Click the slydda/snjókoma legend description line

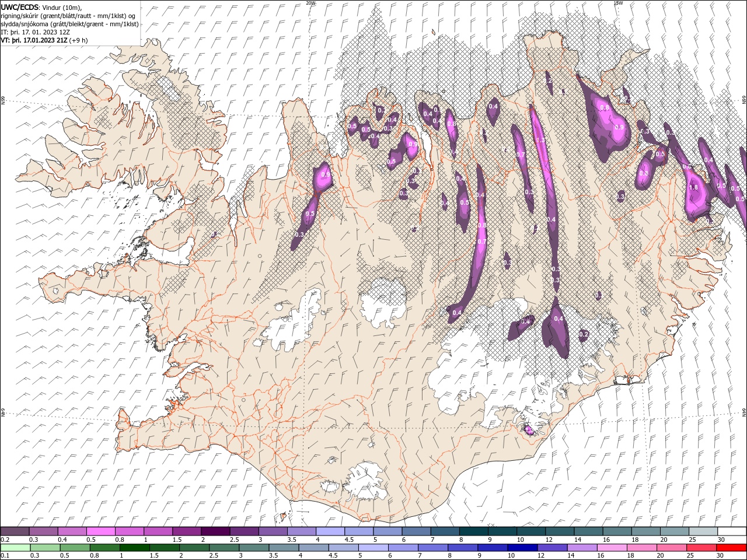[70, 24]
